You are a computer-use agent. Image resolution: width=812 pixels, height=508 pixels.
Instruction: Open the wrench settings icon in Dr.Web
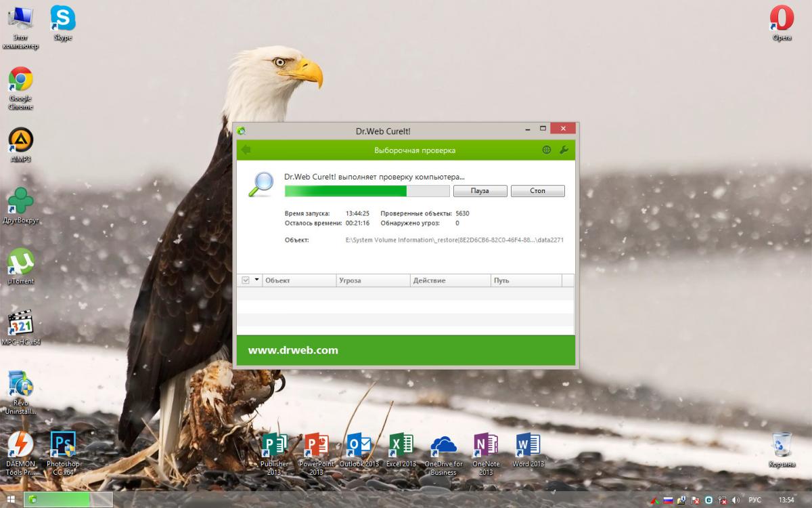(x=564, y=150)
